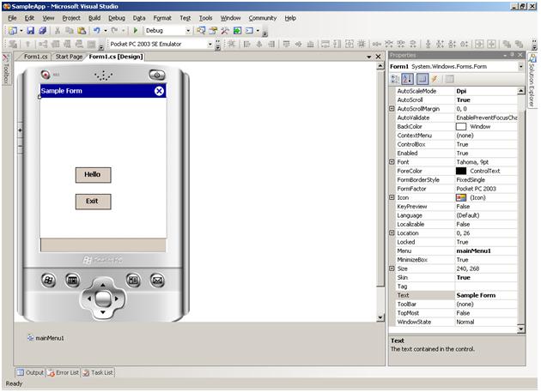Image resolution: width=541 pixels, height=392 pixels.
Task: Expand the AutoScrollMargin property
Action: coord(392,109)
